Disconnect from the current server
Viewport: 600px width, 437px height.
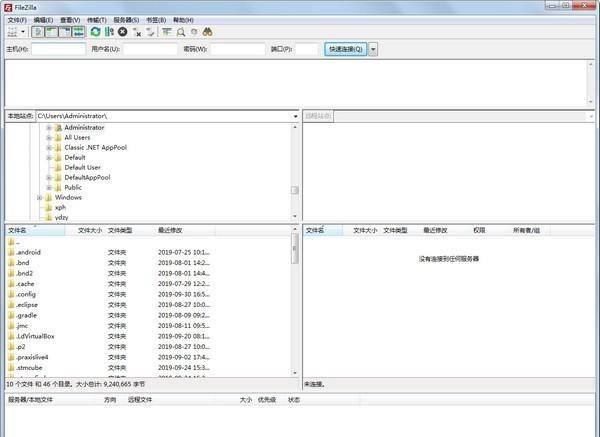point(137,32)
